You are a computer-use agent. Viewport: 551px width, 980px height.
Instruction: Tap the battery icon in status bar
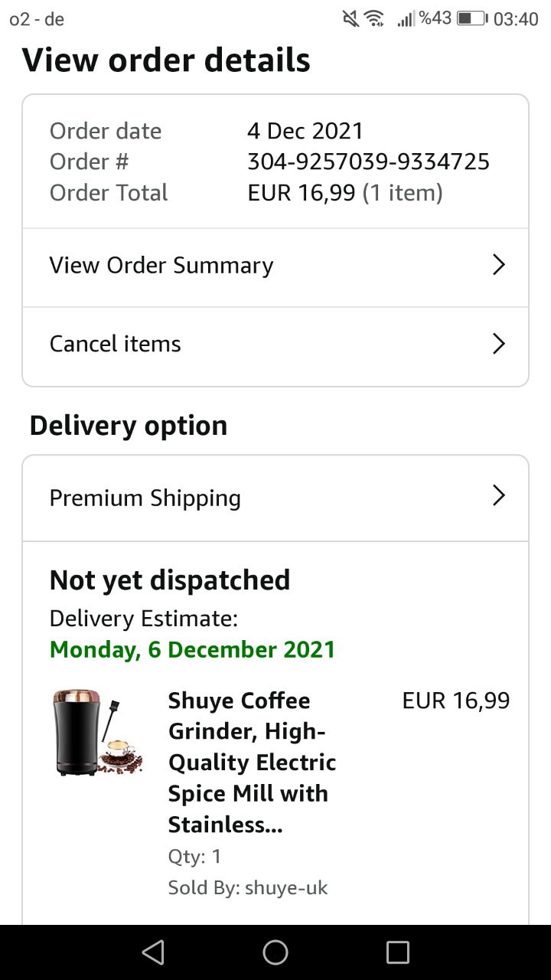pyautogui.click(x=472, y=19)
